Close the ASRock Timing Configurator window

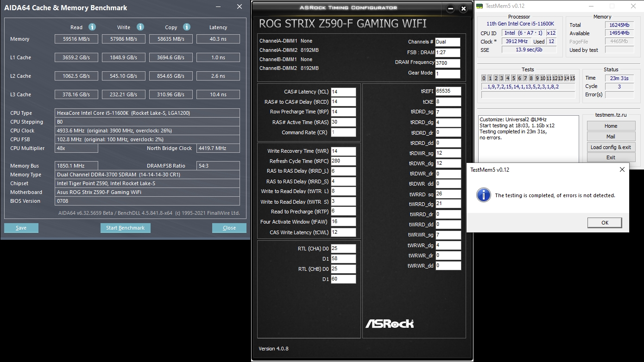(463, 8)
